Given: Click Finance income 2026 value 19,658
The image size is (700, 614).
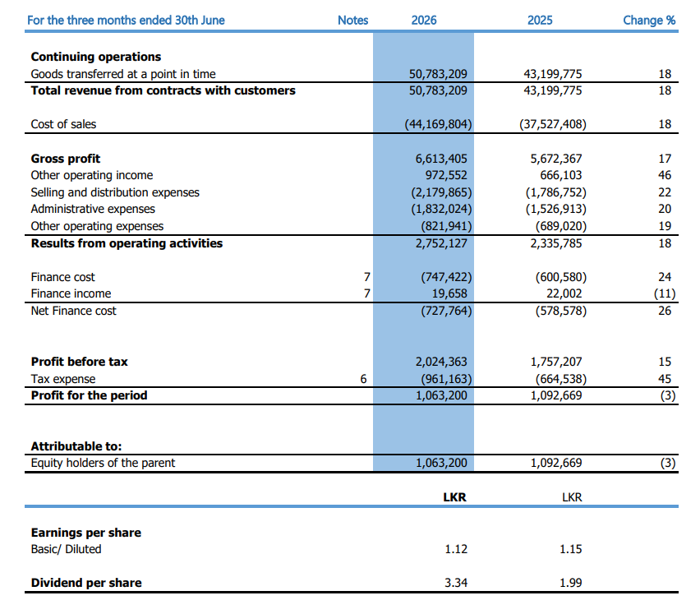Looking at the screenshot, I should point(449,293).
